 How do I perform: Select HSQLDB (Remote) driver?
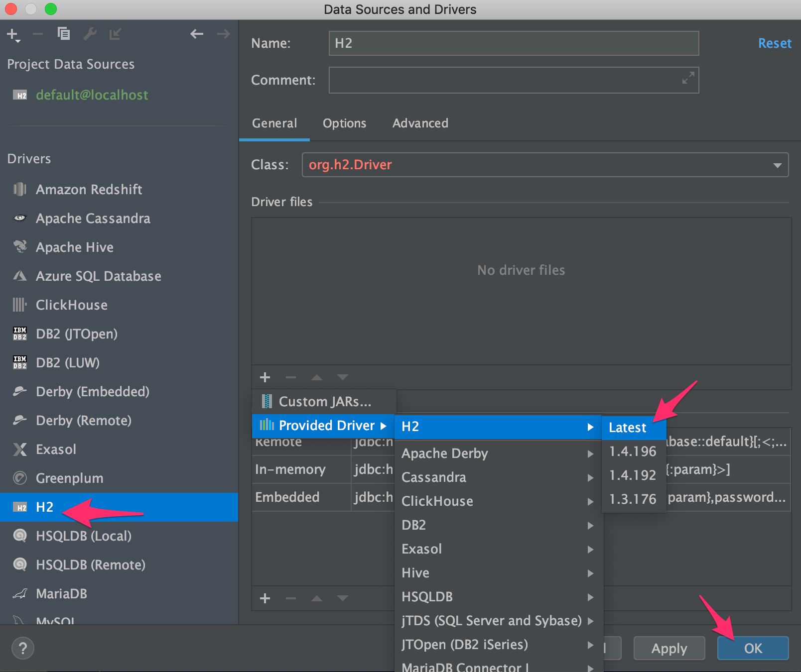coord(119,565)
